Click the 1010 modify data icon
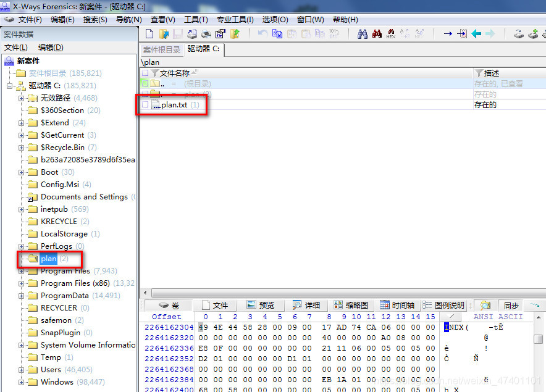The image size is (546, 392). (334, 34)
